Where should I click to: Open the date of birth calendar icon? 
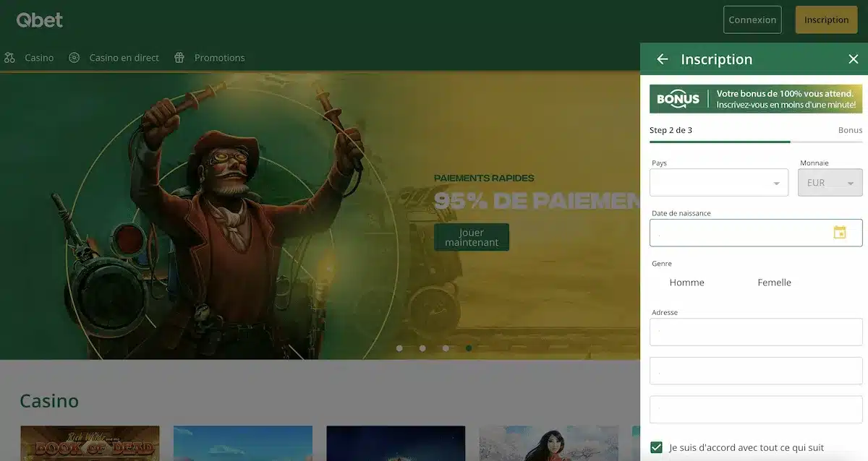point(840,233)
